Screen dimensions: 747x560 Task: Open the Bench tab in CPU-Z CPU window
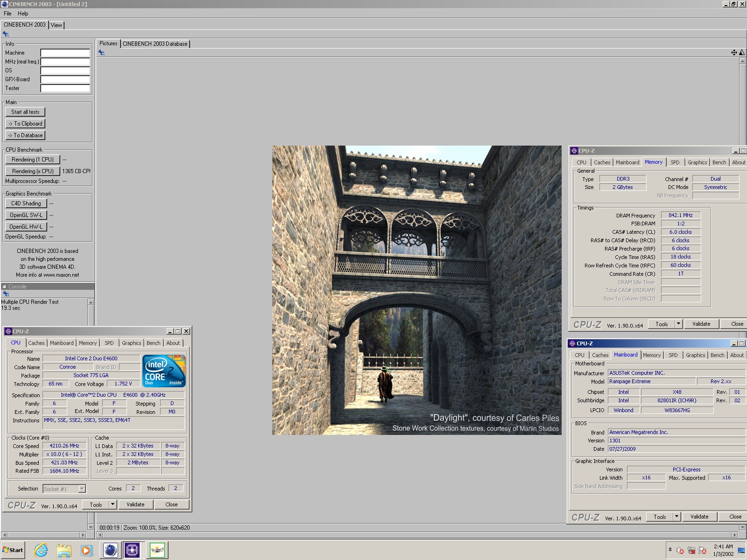click(153, 343)
